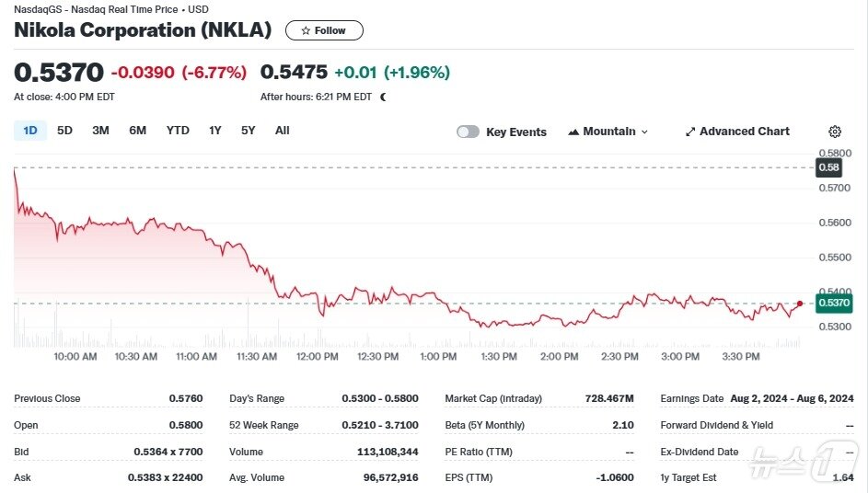Switch chart to 1Y range
868x493 pixels.
[215, 131]
